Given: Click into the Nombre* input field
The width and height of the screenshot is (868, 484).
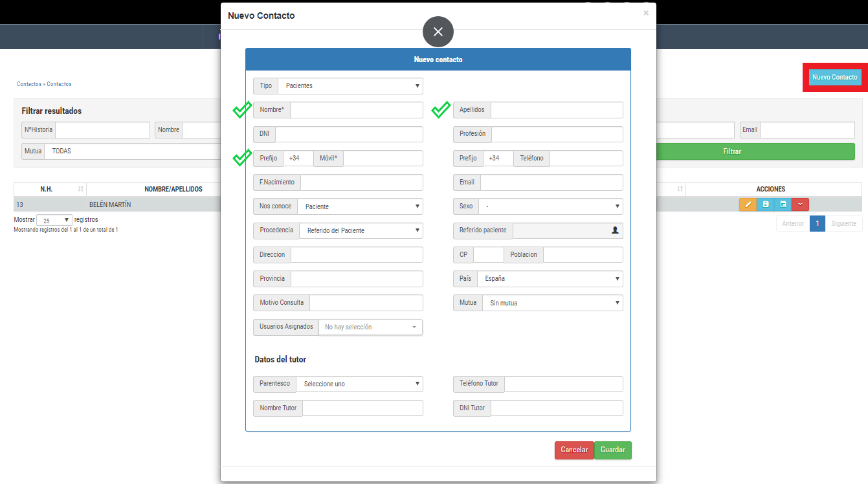Looking at the screenshot, I should [356, 110].
